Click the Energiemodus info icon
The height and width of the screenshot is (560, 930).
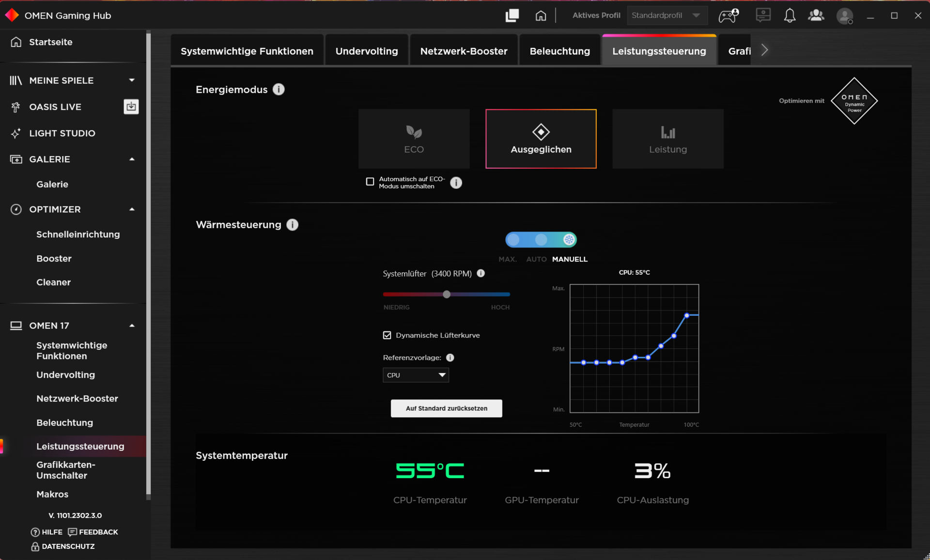[279, 90]
